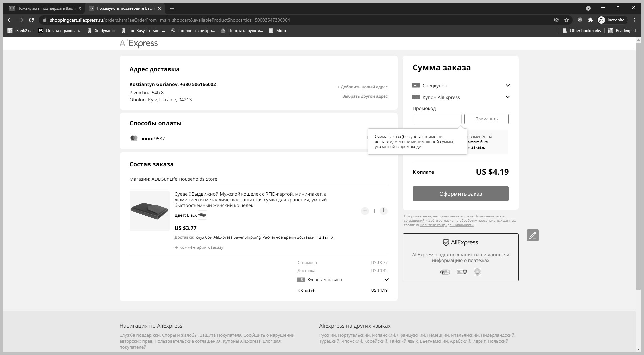The image size is (644, 355).
Task: Expand the Купон AliExpress section
Action: [x=507, y=97]
